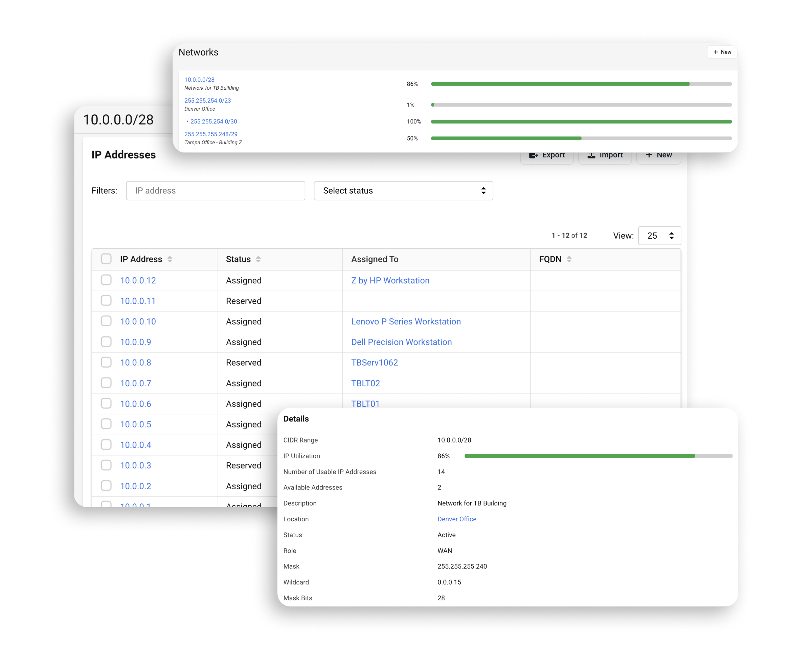This screenshot has width=812, height=650.
Task: Open the Z by HP Workstation link
Action: point(390,280)
